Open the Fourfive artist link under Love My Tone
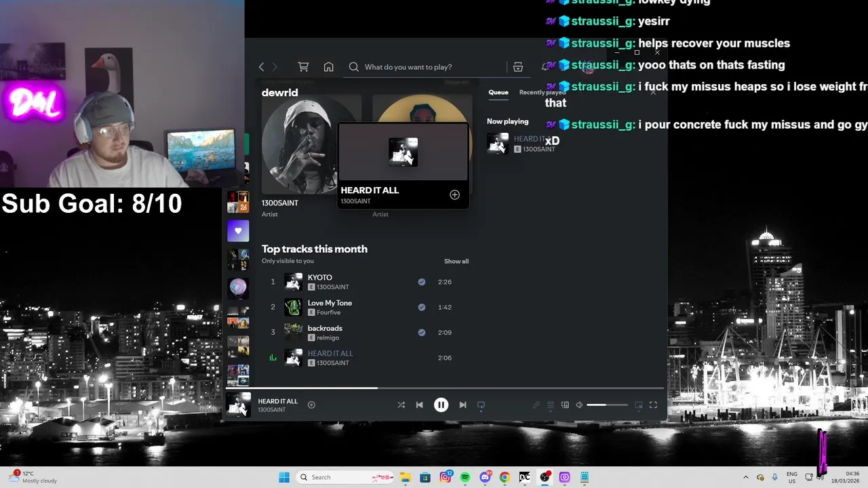868x488 pixels. coord(329,312)
